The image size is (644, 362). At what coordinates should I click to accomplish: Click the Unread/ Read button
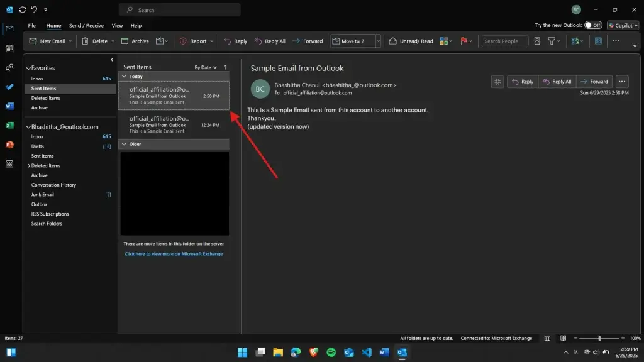pos(411,41)
